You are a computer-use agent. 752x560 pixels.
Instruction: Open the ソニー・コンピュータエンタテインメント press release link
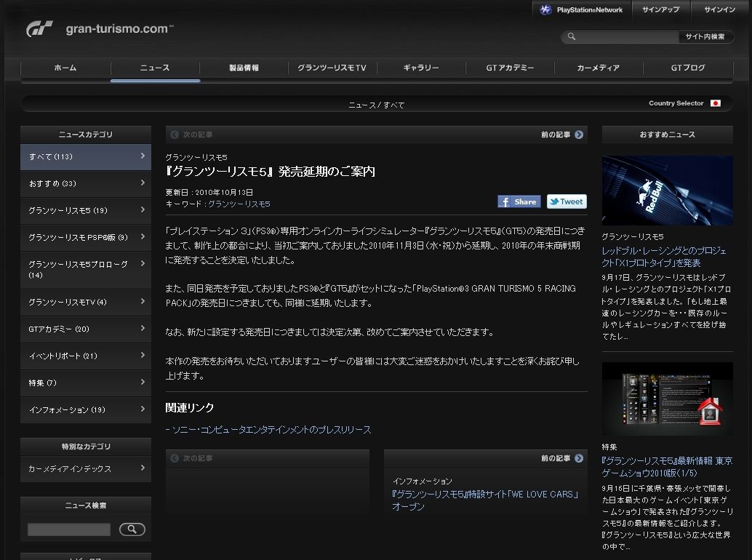[271, 430]
